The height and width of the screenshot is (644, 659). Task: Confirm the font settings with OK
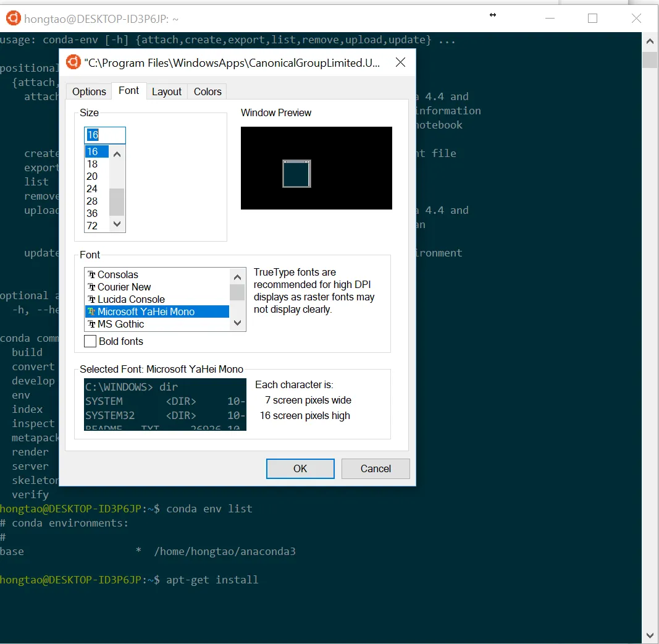click(x=300, y=468)
